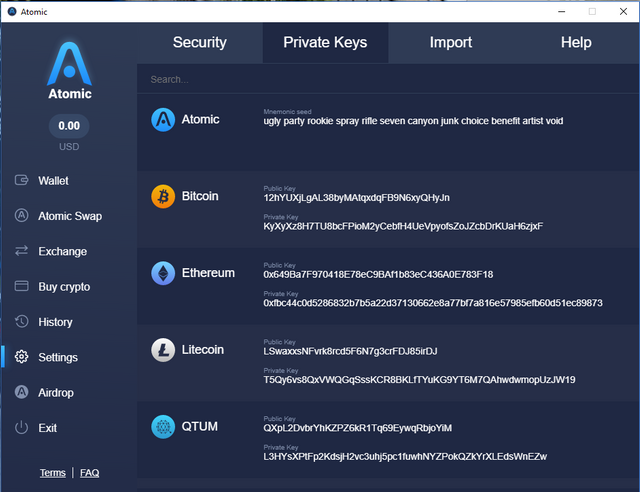Image resolution: width=640 pixels, height=492 pixels.
Task: Click the Ethereum coin name label
Action: click(208, 273)
